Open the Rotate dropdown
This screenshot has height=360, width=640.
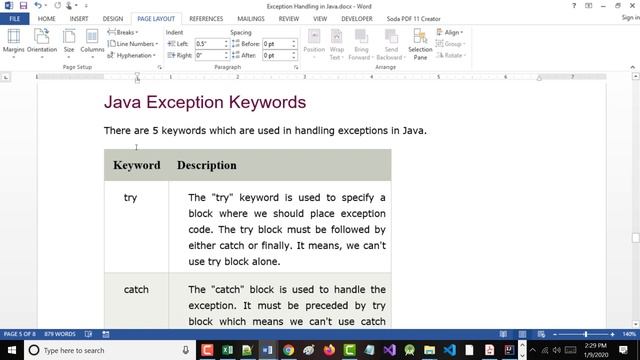click(x=451, y=55)
